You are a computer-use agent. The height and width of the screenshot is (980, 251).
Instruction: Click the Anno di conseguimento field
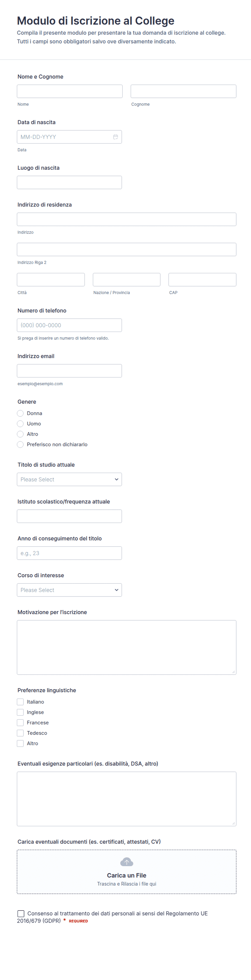pyautogui.click(x=69, y=553)
